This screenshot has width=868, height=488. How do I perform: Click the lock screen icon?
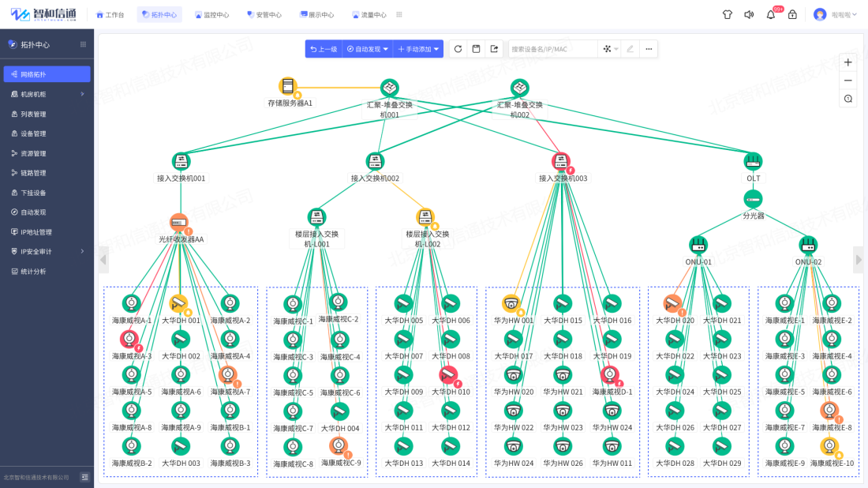pyautogui.click(x=793, y=15)
